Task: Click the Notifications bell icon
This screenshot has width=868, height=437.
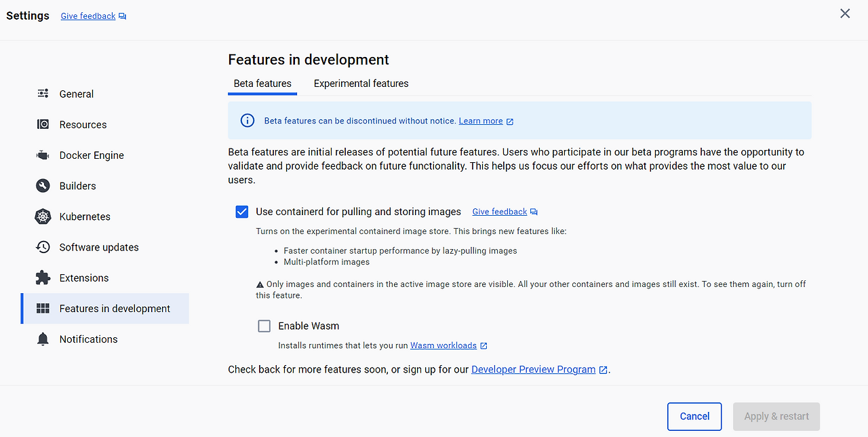Action: point(43,339)
